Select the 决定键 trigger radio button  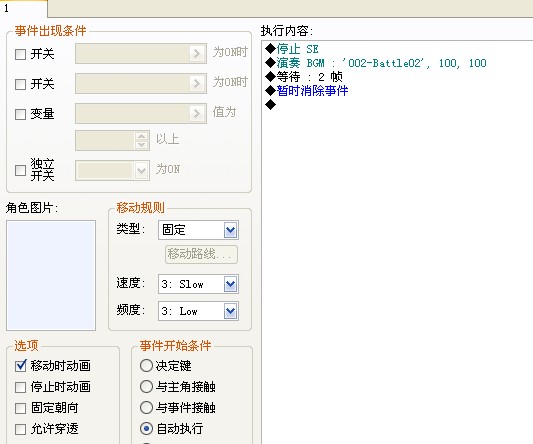pos(146,366)
